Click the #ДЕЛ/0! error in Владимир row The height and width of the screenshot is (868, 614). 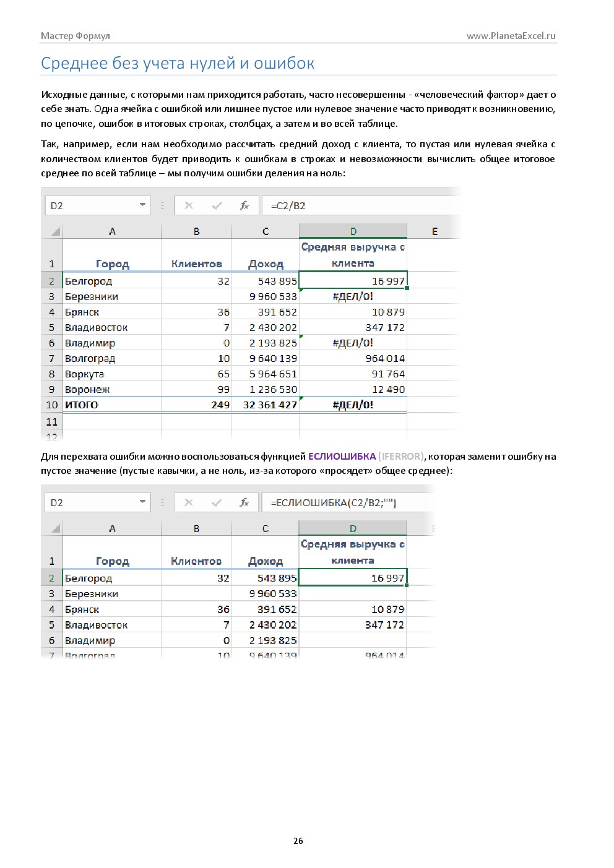(353, 343)
